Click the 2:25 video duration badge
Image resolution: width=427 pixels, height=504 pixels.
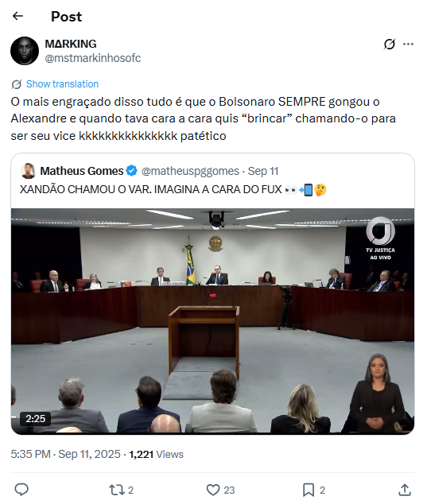[35, 418]
